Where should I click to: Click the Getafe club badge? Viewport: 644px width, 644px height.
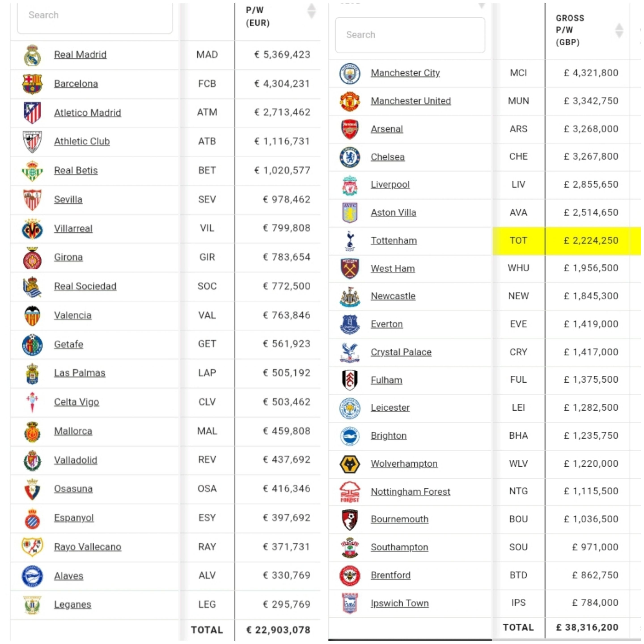[x=32, y=344]
